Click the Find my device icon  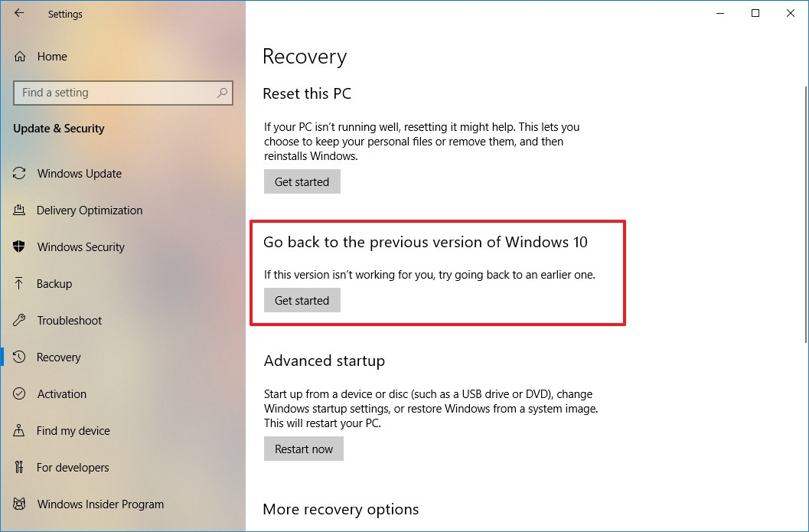[20, 431]
